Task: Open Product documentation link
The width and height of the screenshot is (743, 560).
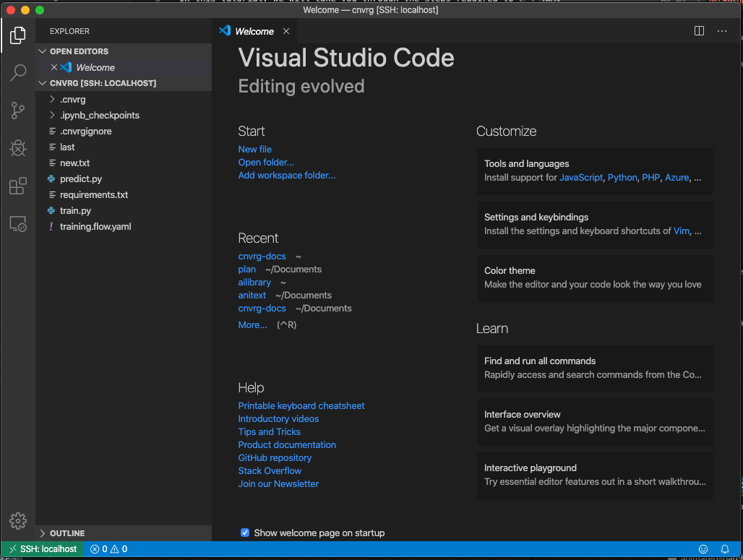Action: 287,445
